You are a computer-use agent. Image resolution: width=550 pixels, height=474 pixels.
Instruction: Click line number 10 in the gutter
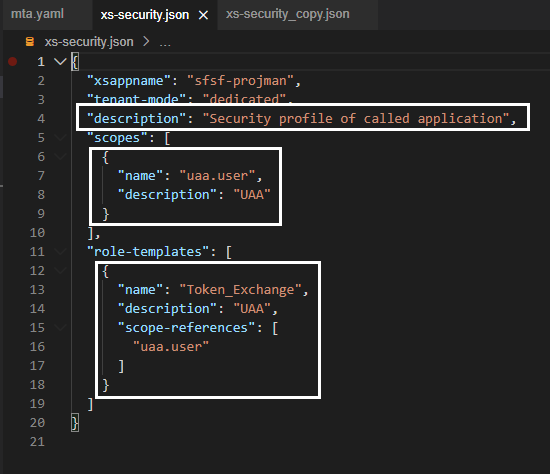pyautogui.click(x=37, y=233)
